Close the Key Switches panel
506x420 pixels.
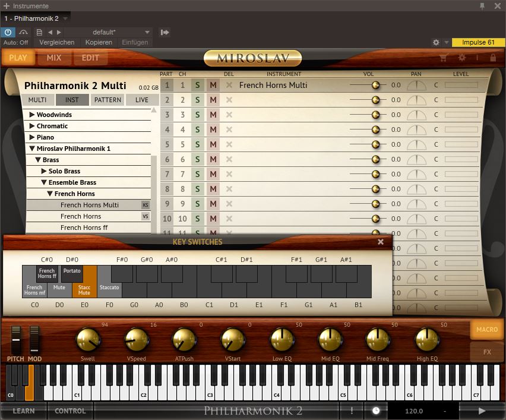point(381,242)
